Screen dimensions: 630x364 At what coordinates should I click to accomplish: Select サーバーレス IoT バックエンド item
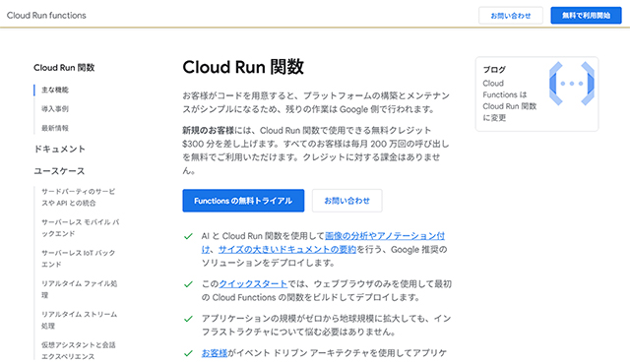[79, 259]
